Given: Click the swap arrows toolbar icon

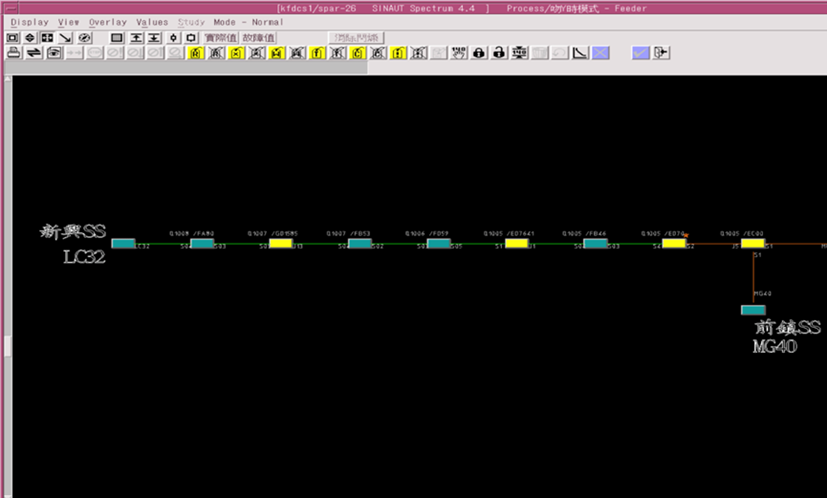Looking at the screenshot, I should click(33, 53).
